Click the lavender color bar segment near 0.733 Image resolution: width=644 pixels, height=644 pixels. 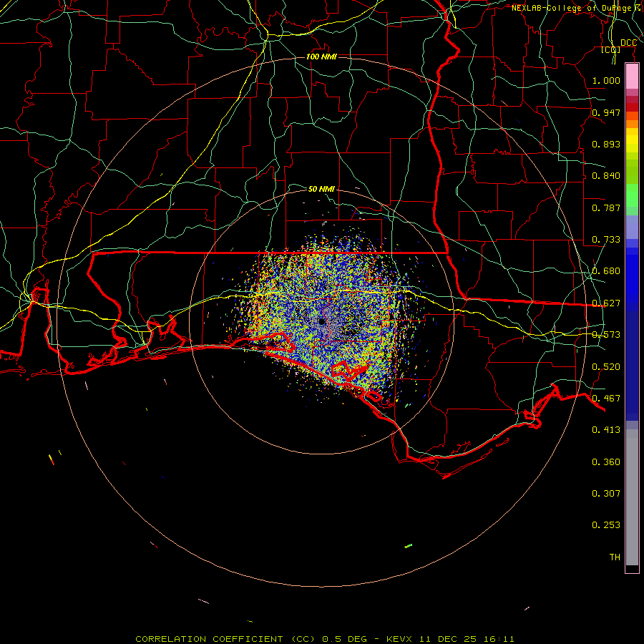632,227
